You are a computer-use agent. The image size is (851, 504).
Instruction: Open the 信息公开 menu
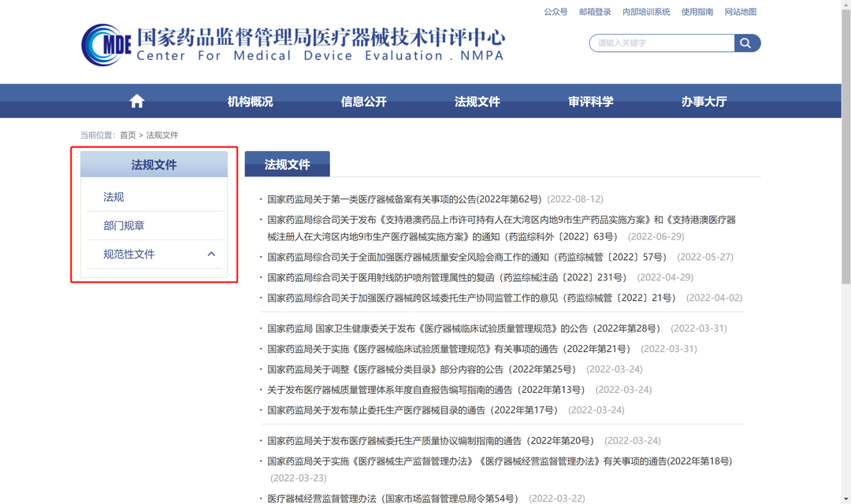pos(363,102)
